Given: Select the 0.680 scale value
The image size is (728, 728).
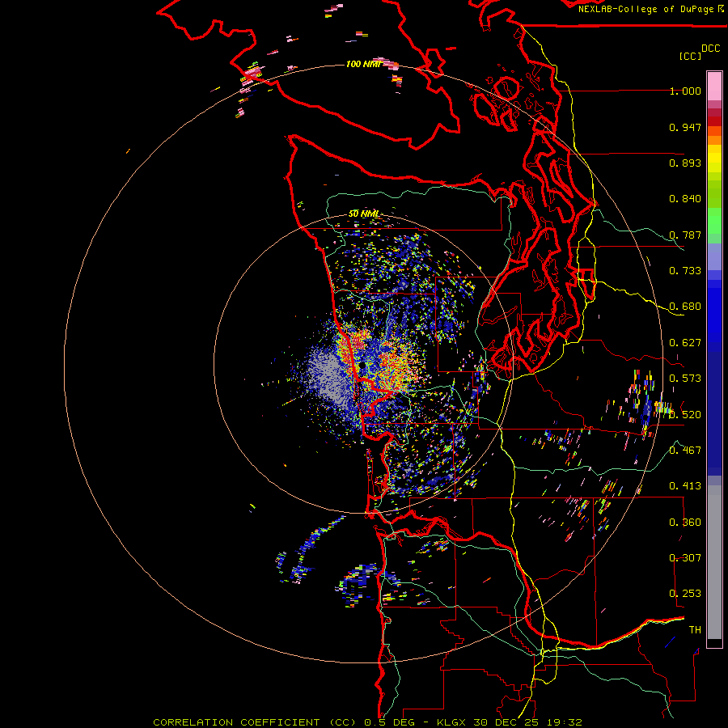Looking at the screenshot, I should pos(685,307).
